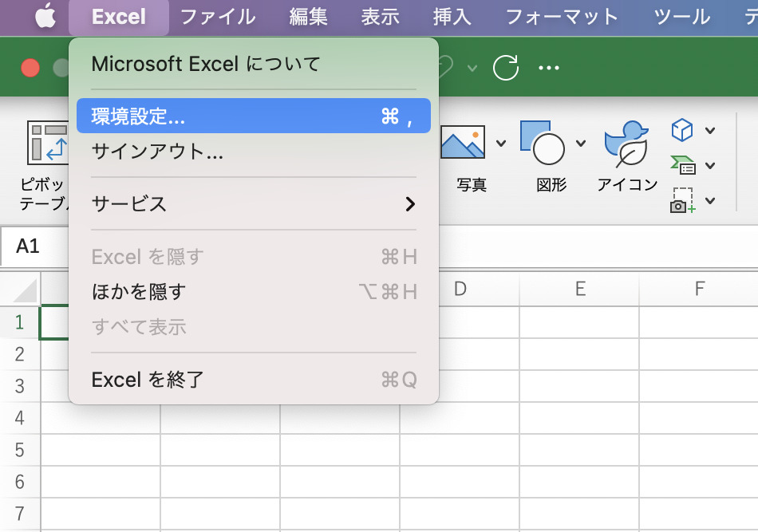
Task: Open the 表示 menu
Action: (x=381, y=18)
